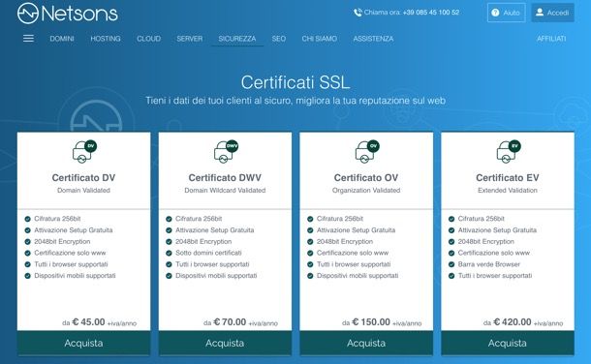Click the phone icon beside Chiama ora

click(358, 13)
